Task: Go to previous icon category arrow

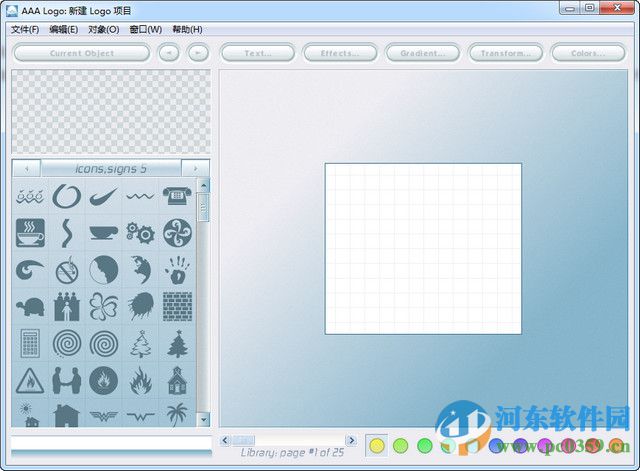Action: point(26,169)
